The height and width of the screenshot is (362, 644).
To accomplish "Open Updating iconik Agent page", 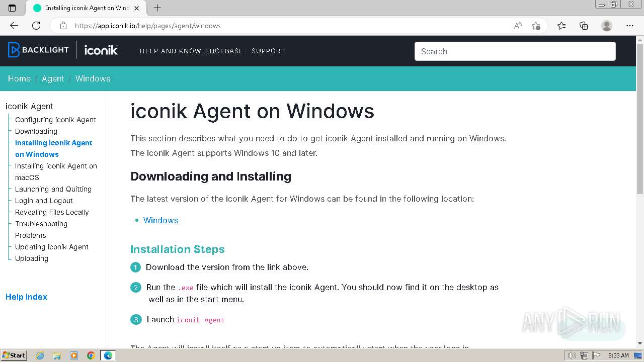I will tap(52, 247).
